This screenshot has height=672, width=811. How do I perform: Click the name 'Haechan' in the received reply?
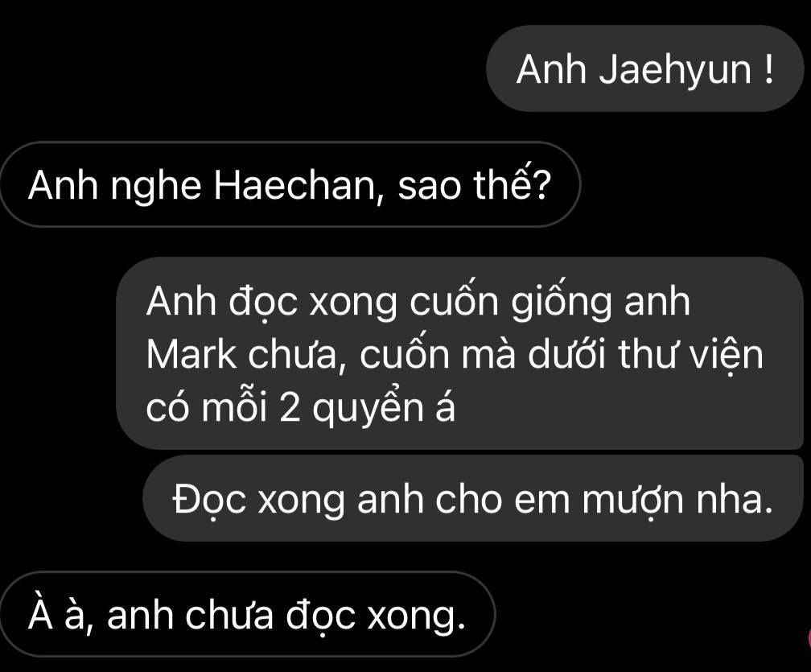[296, 186]
